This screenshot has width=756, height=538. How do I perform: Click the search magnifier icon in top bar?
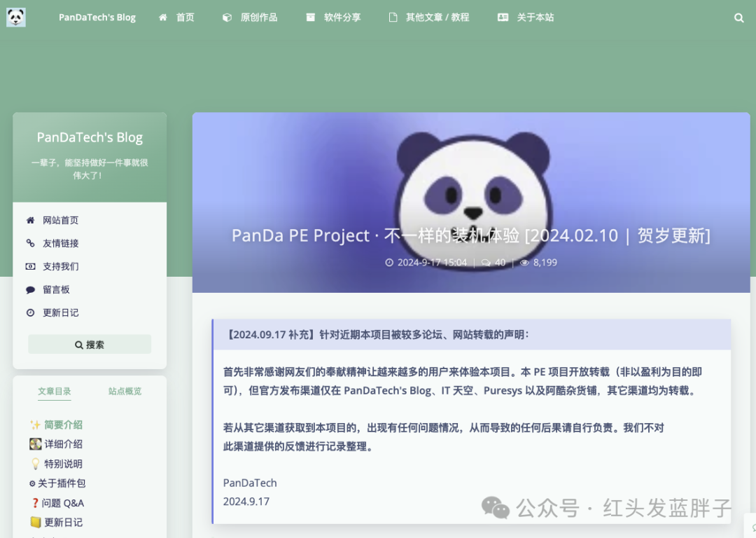click(x=738, y=18)
